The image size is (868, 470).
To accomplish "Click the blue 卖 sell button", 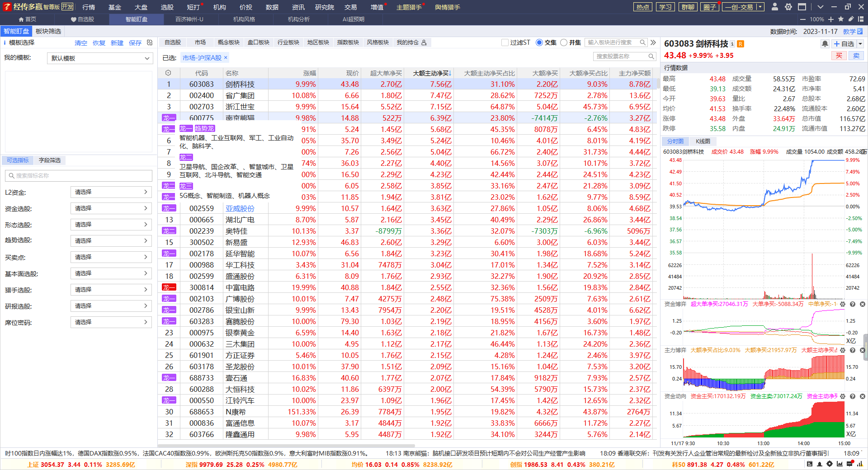I will (x=856, y=56).
